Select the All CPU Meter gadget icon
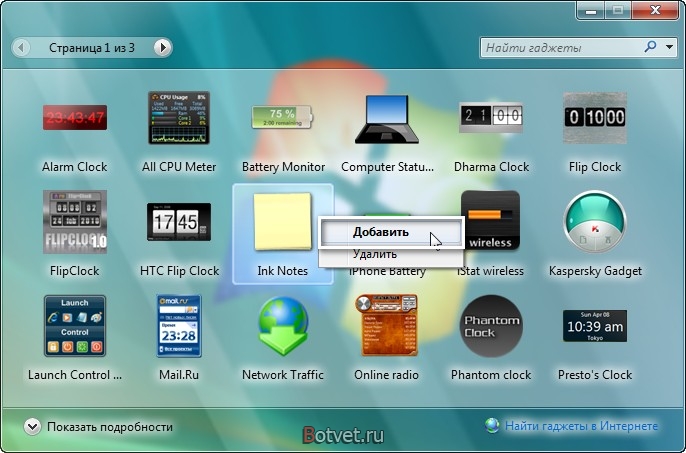 (179, 118)
